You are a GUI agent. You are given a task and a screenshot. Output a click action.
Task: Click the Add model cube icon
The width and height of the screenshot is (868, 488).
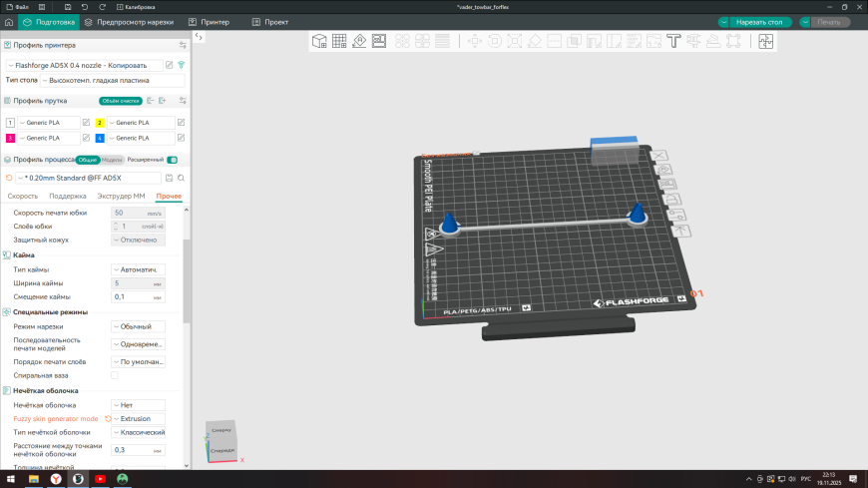coord(319,41)
